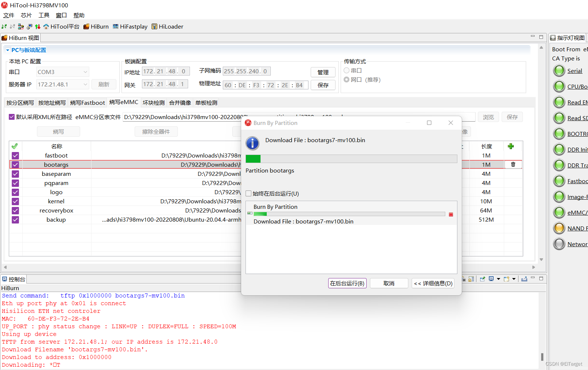
Task: Click the green plus add-partition icon
Action: tap(511, 146)
